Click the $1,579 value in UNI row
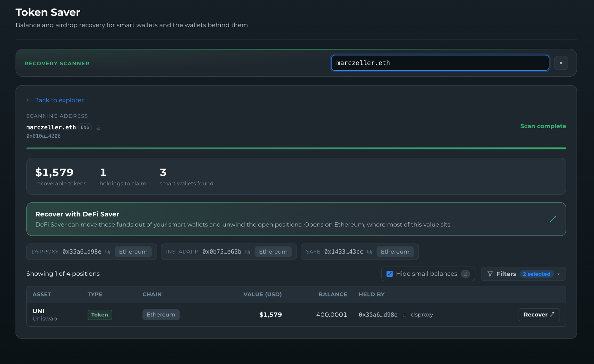The image size is (594, 364). 271,315
